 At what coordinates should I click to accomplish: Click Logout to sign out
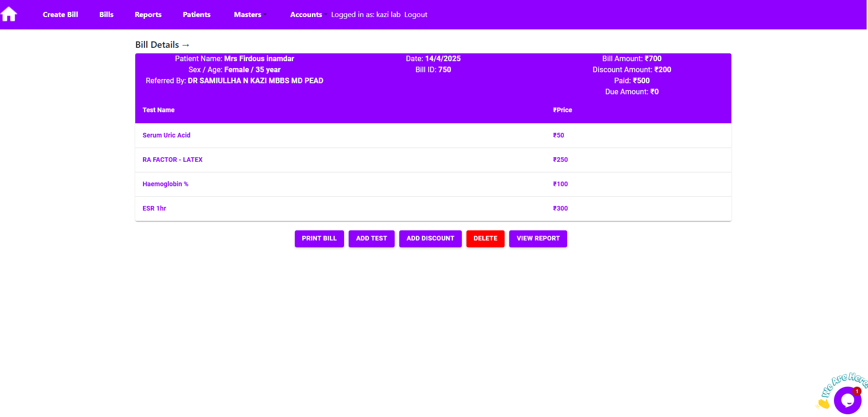click(x=415, y=14)
